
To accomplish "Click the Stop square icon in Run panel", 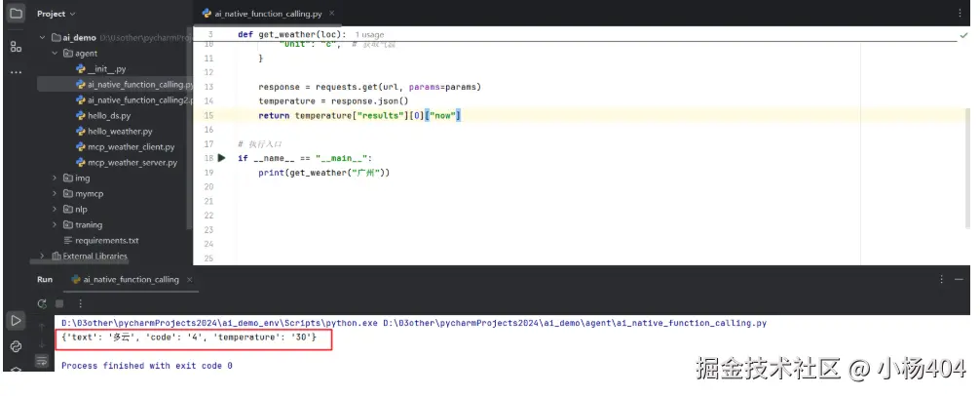I will (59, 304).
